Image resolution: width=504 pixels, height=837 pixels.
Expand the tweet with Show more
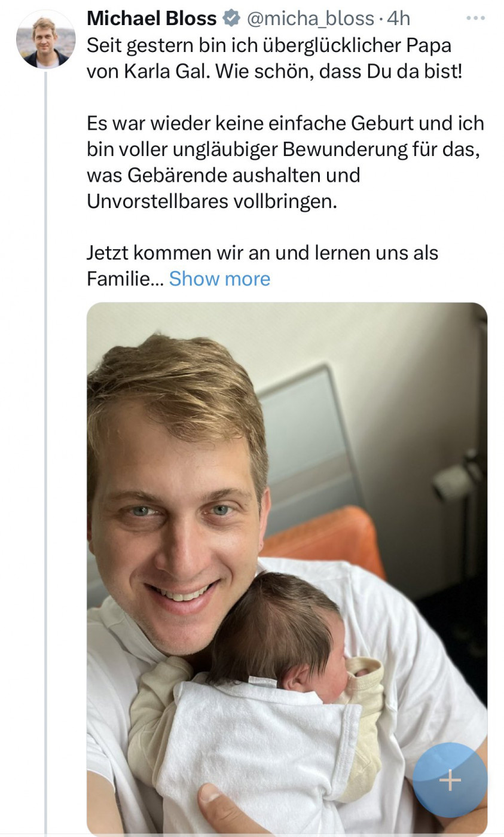coord(219,279)
